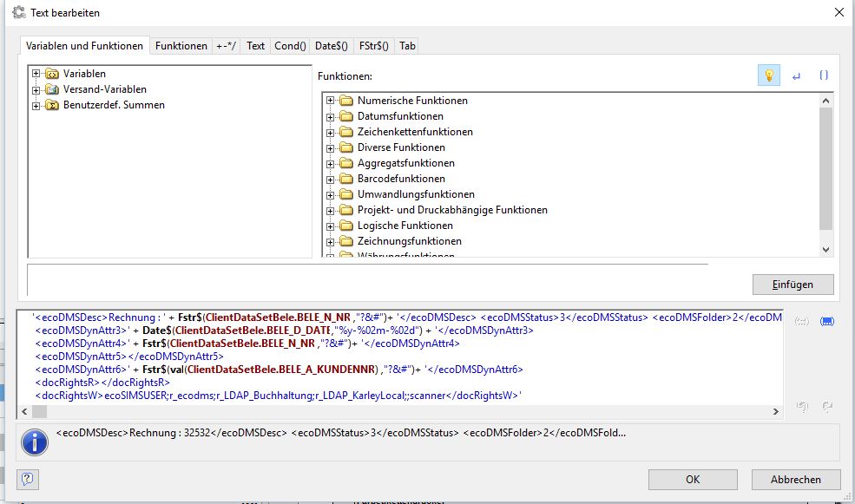Switch to Variablen und Funktionen tab

(x=84, y=46)
